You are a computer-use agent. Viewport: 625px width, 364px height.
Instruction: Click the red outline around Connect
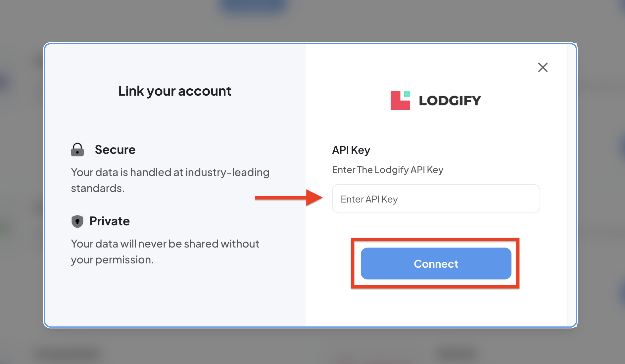[x=435, y=287]
